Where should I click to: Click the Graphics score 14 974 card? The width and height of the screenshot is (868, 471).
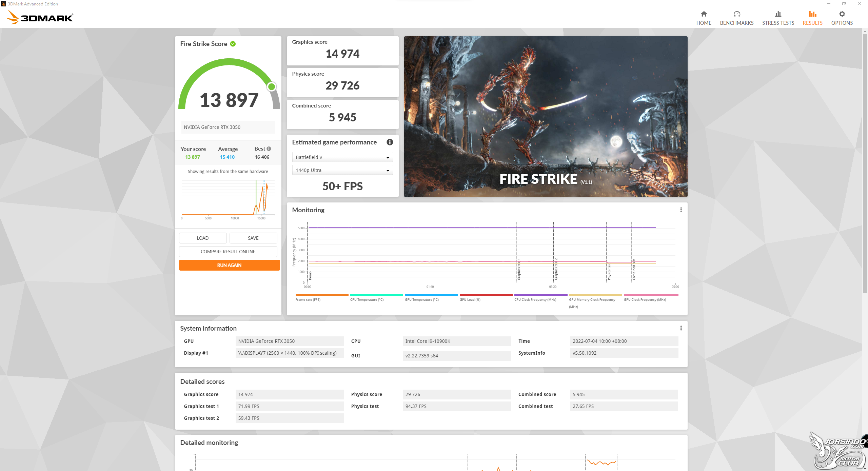342,51
